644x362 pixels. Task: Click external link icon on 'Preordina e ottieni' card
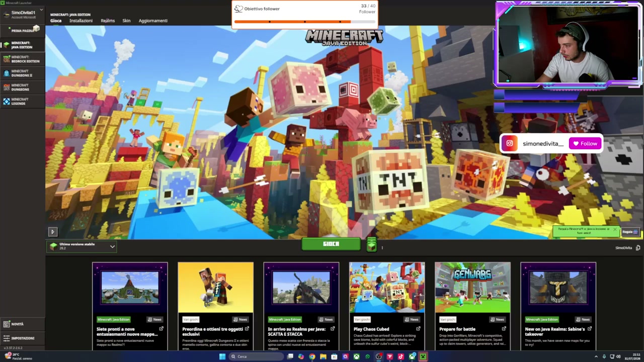[x=247, y=329]
